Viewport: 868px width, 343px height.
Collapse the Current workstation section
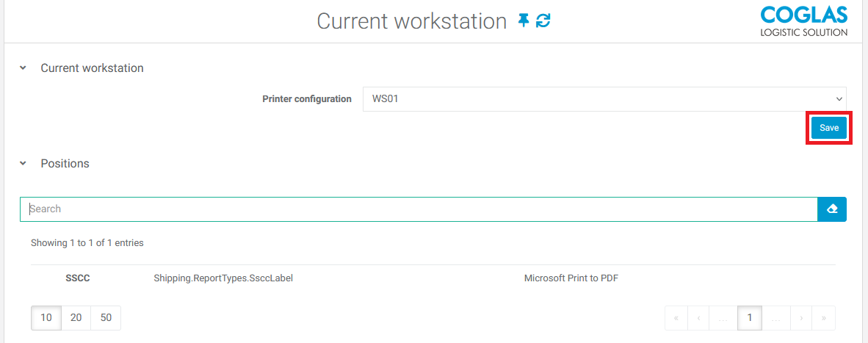(23, 68)
